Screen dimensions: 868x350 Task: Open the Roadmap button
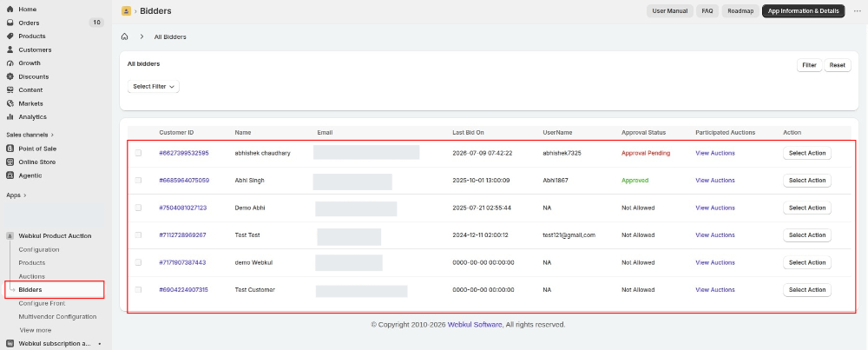tap(740, 11)
